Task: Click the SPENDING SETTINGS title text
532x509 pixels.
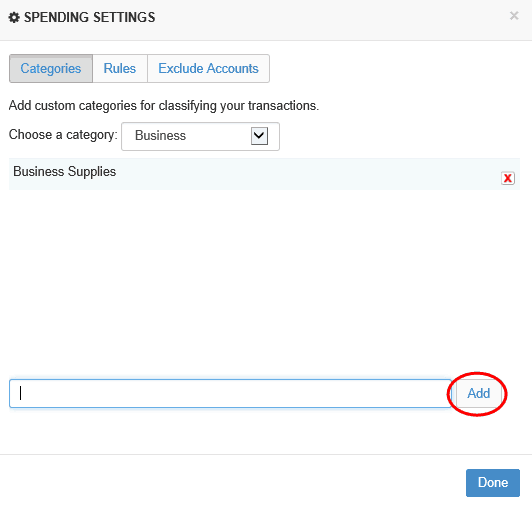Action: click(90, 17)
